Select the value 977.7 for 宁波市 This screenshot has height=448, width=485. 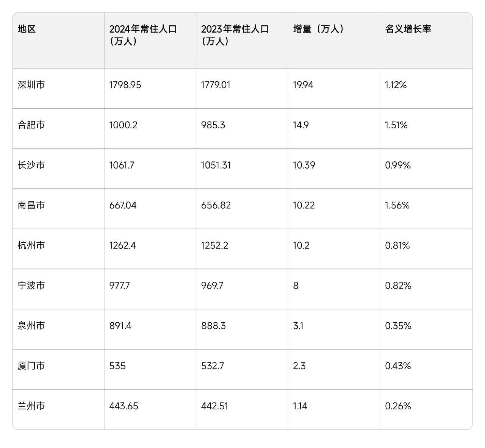point(120,286)
